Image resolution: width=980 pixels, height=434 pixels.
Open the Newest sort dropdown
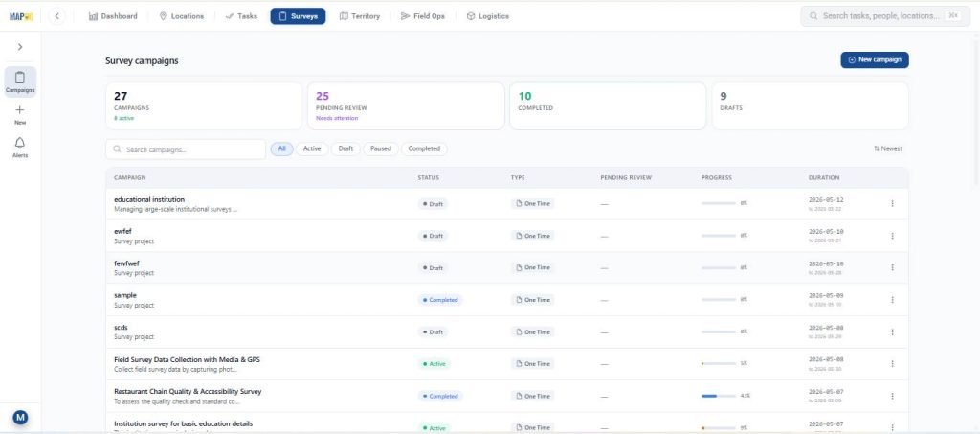(x=888, y=148)
